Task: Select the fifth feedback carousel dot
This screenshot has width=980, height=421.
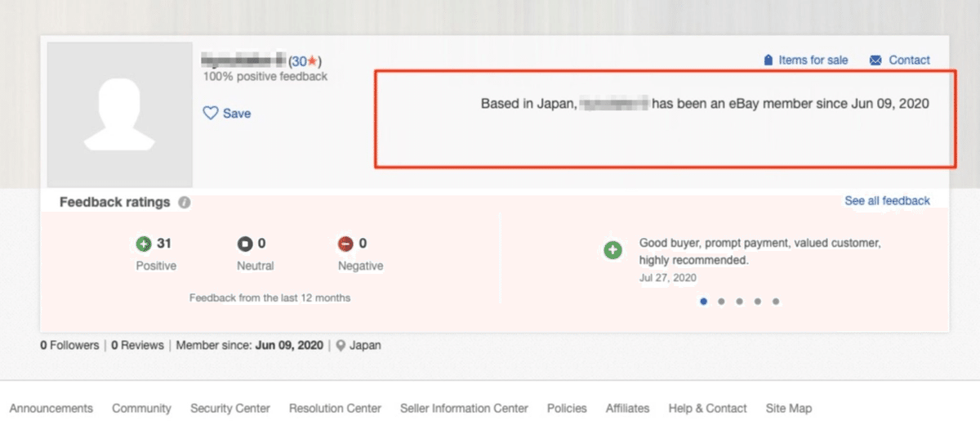Action: [x=775, y=301]
